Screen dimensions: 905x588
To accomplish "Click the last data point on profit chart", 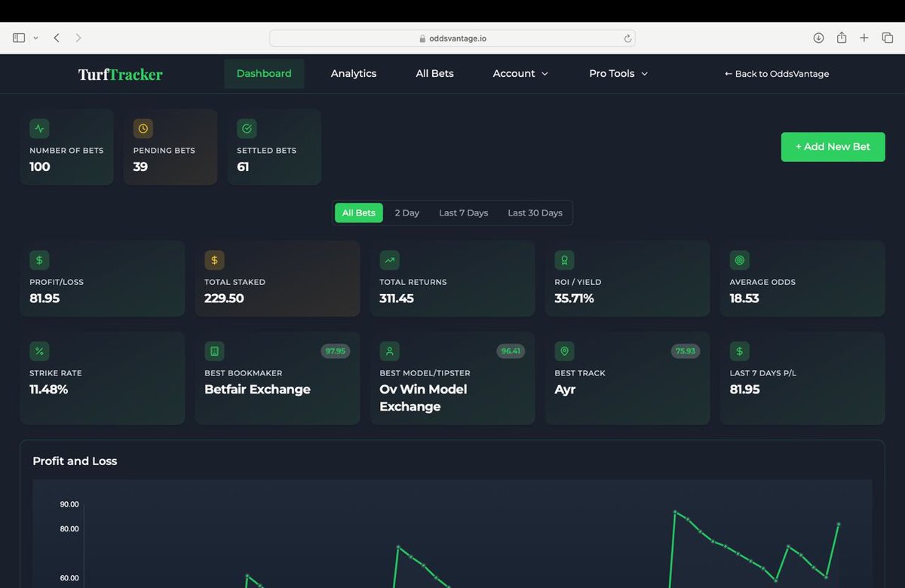I will 839,524.
